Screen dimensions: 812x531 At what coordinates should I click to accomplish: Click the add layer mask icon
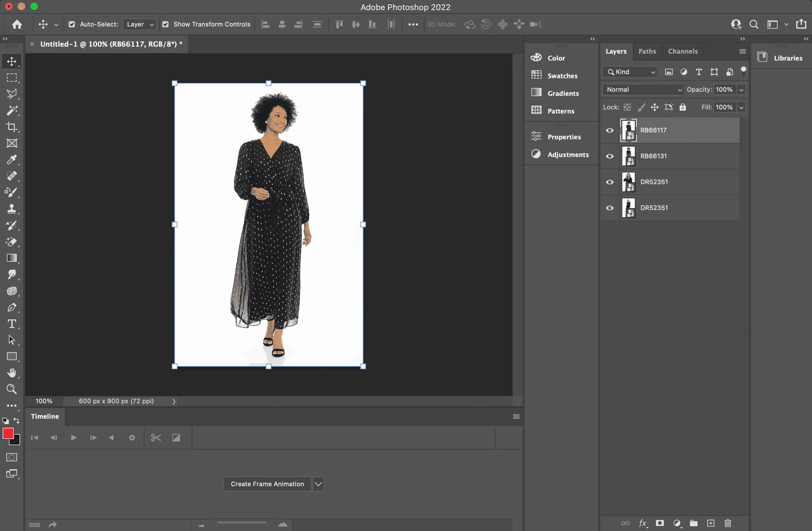pos(660,523)
